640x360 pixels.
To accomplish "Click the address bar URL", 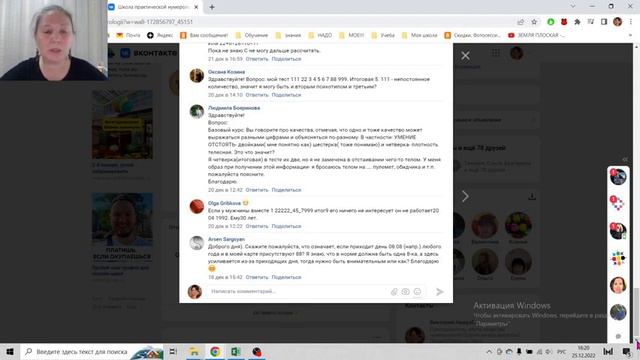I will (151, 22).
